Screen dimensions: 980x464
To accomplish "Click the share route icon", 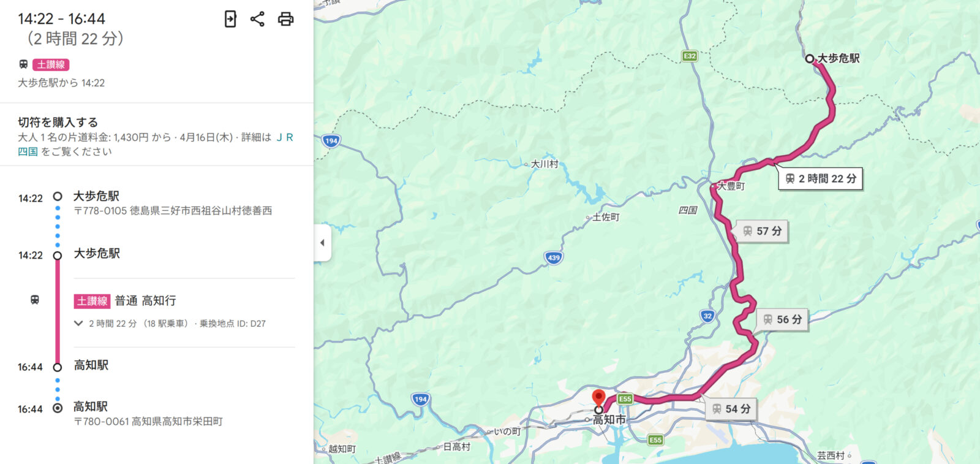I will click(x=257, y=19).
